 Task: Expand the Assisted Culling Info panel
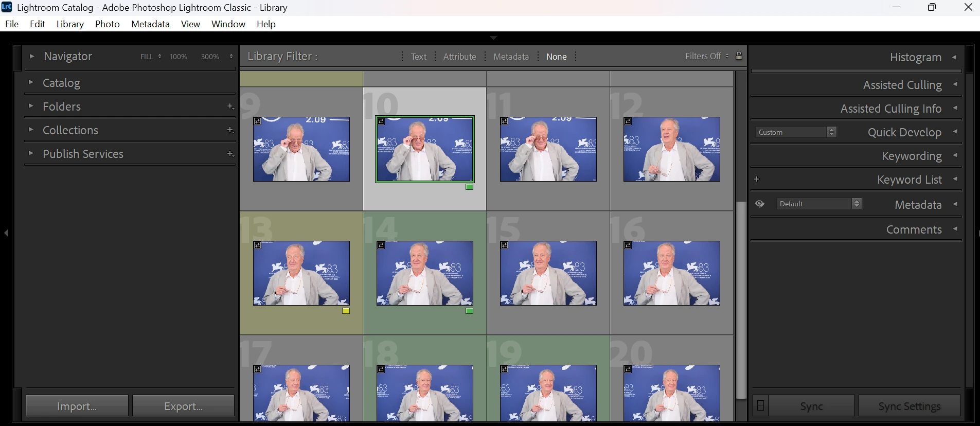point(955,108)
